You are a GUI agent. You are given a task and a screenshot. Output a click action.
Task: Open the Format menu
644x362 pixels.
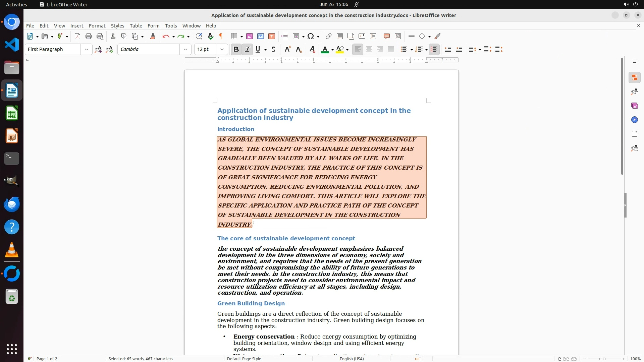point(97,26)
